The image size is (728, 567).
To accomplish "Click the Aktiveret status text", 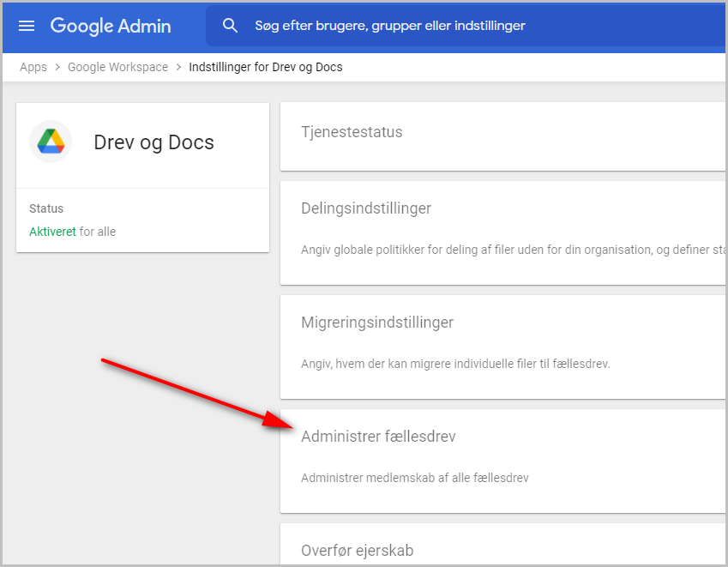I will (52, 232).
